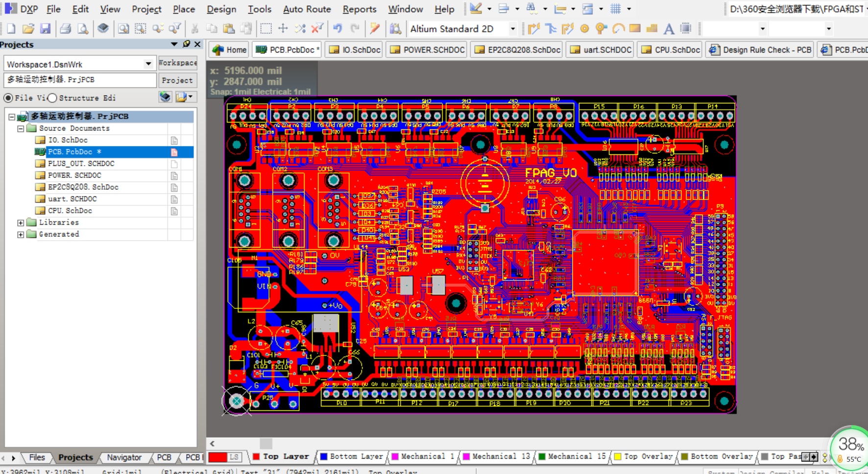Toggle the Projects panel pin
868x474 pixels.
pos(186,44)
